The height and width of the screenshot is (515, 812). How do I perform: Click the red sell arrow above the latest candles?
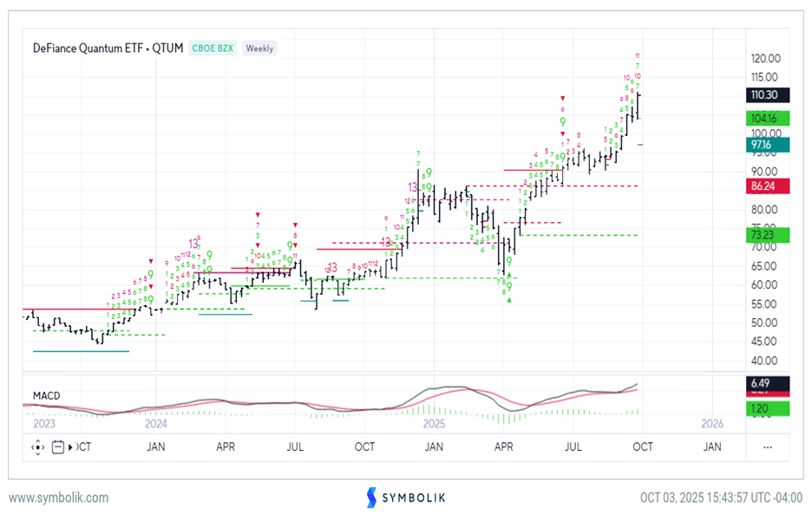point(562,98)
